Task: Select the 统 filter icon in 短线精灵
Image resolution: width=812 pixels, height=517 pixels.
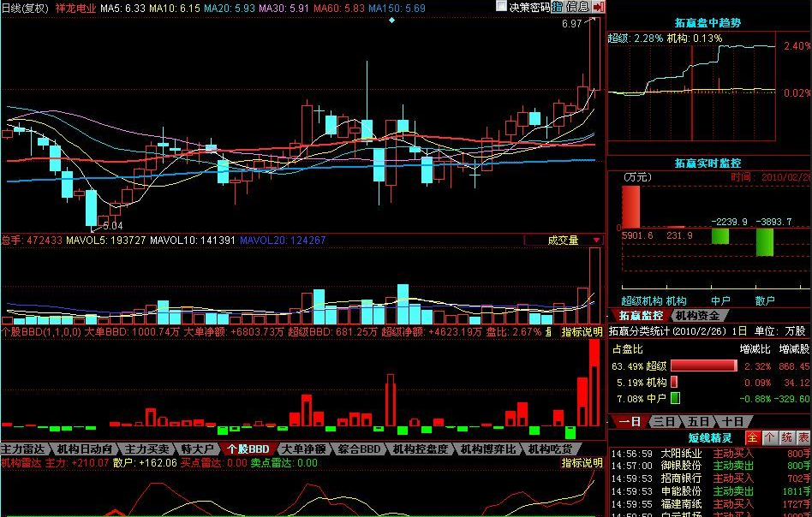Action: (786, 437)
